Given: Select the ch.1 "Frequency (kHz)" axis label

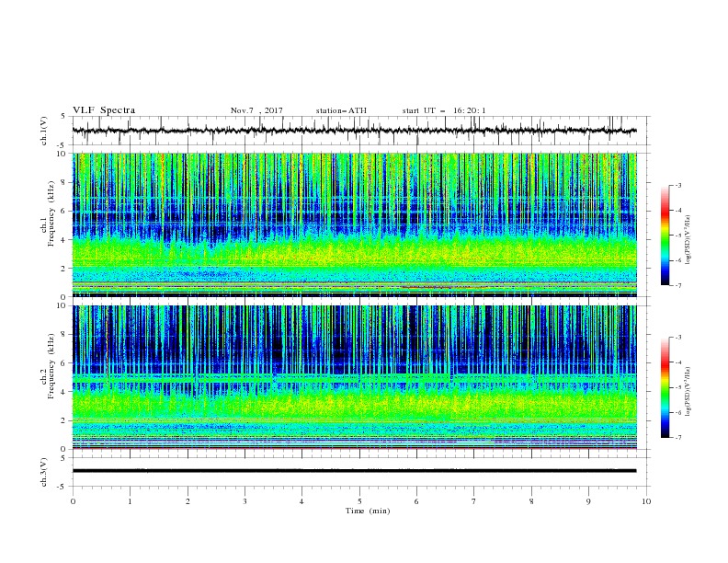Looking at the screenshot, I should pyautogui.click(x=51, y=214).
